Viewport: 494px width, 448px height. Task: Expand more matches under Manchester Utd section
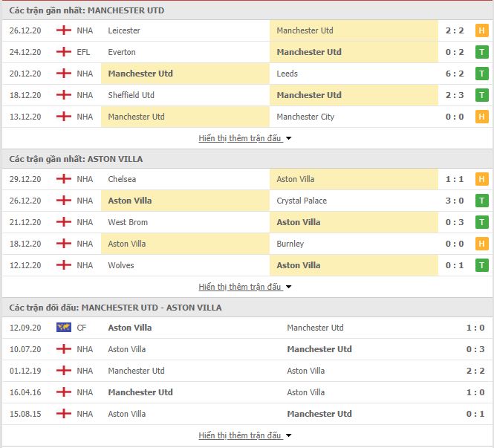(x=245, y=138)
